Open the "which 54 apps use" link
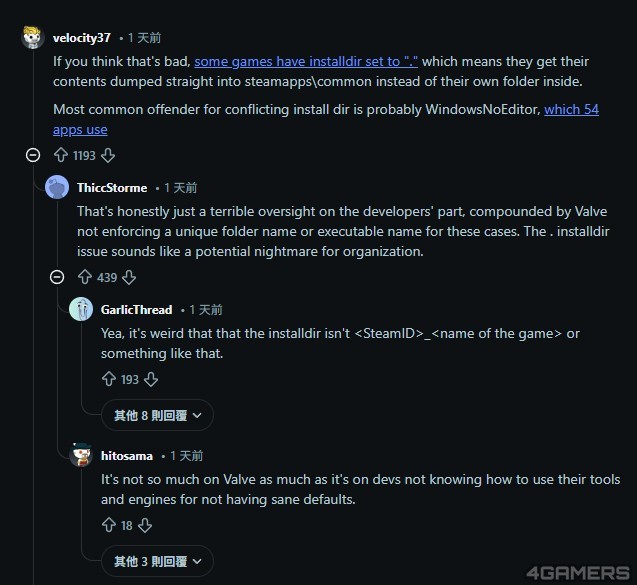Screen dimensions: 637x585 point(325,119)
